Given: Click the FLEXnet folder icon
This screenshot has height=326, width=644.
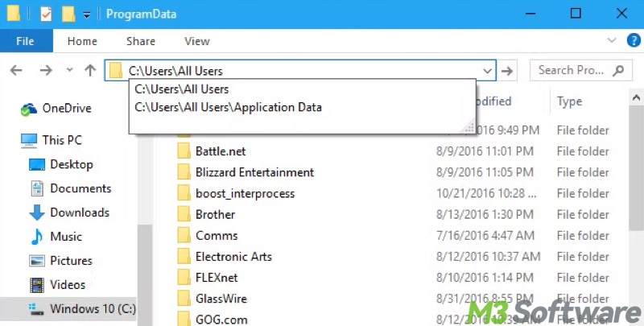Looking at the screenshot, I should (184, 278).
